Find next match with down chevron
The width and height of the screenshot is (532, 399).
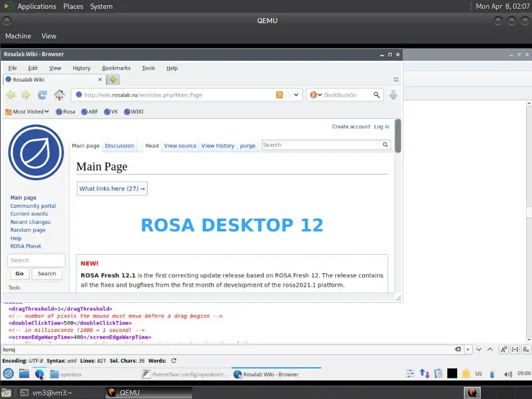tap(478, 350)
